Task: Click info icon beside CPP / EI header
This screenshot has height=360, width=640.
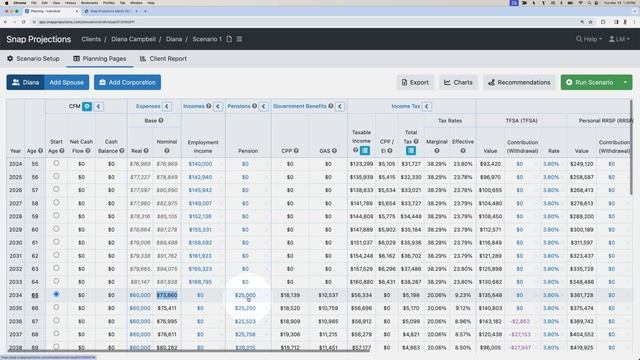Action: [x=390, y=151]
